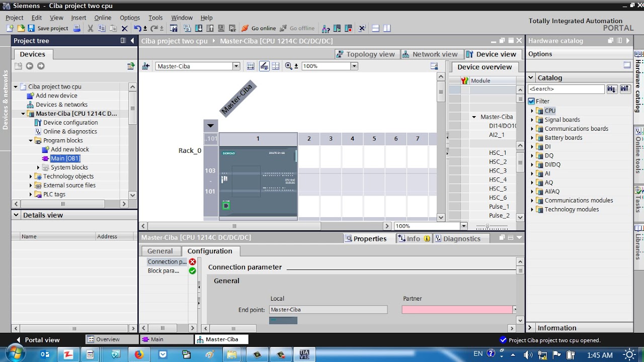Toggle the catalog profile view button
644x362 pixels.
point(627,65)
